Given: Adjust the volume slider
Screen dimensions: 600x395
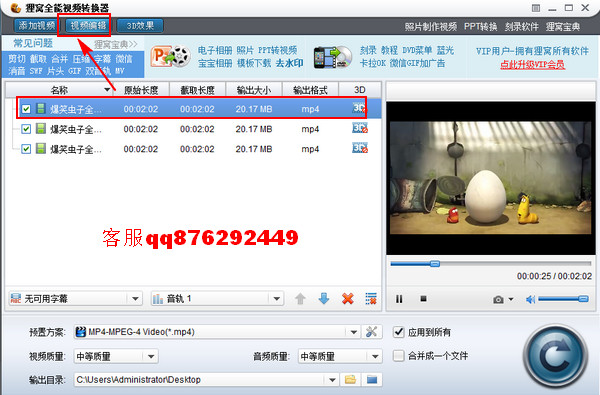Looking at the screenshot, I should (563, 299).
